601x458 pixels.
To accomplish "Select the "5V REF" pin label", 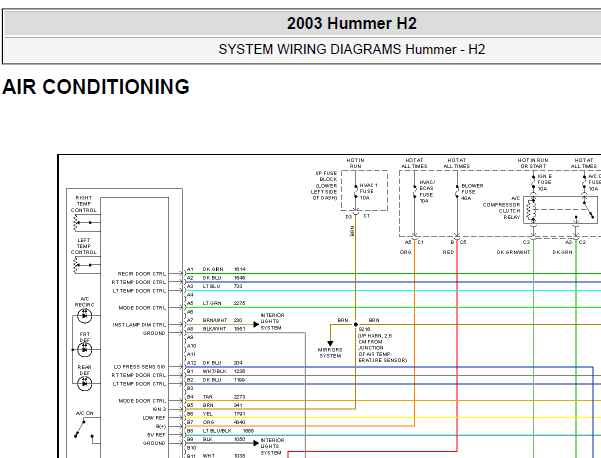I will point(156,435).
